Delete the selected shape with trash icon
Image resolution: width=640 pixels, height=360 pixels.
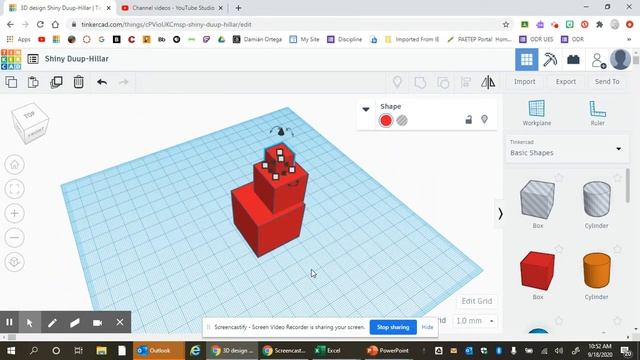[78, 82]
